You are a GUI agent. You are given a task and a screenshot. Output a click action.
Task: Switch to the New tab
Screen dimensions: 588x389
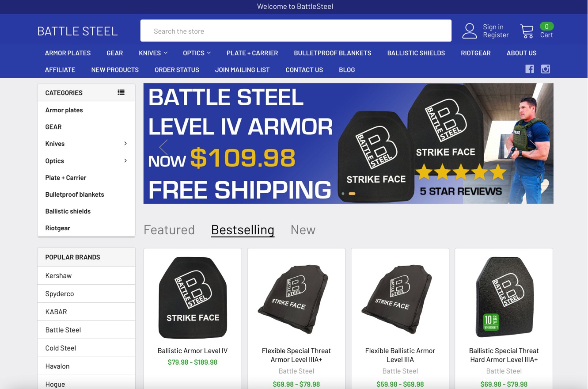point(303,230)
